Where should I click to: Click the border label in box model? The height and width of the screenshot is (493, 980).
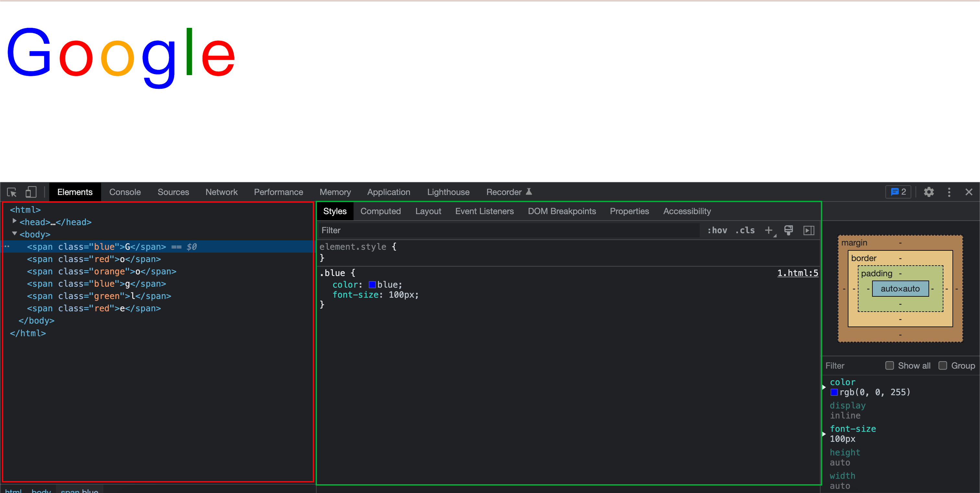[x=864, y=258]
